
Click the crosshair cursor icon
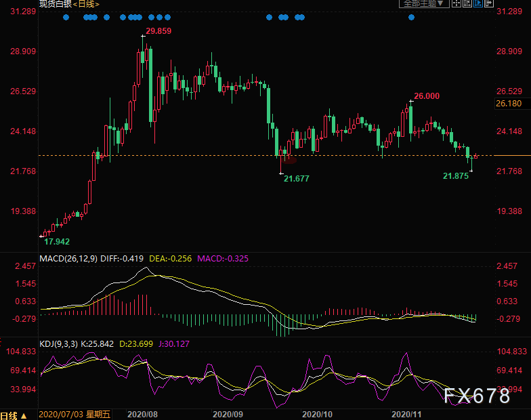coord(456,3)
